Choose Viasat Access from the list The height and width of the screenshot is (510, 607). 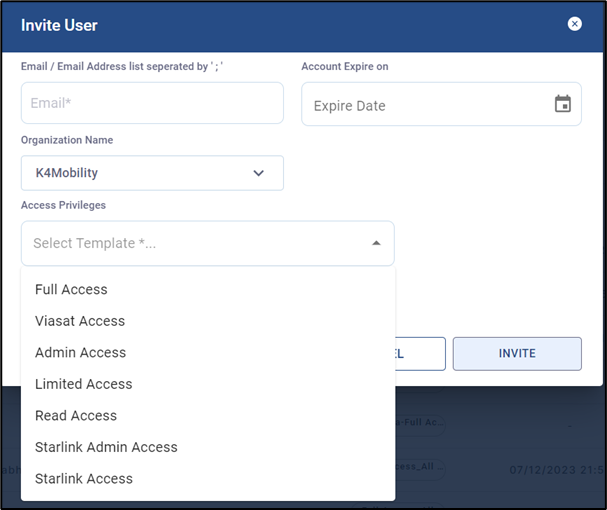(80, 321)
